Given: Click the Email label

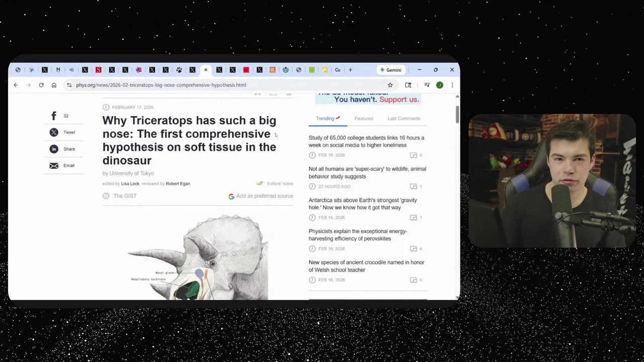Looking at the screenshot, I should [x=69, y=165].
